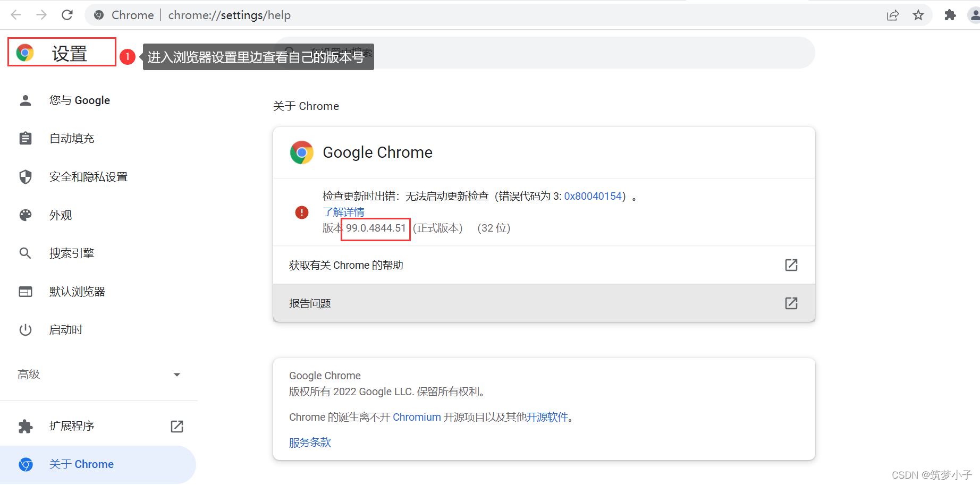
Task: Open 扩展程序 via the puzzle piece icon
Action: click(x=25, y=426)
